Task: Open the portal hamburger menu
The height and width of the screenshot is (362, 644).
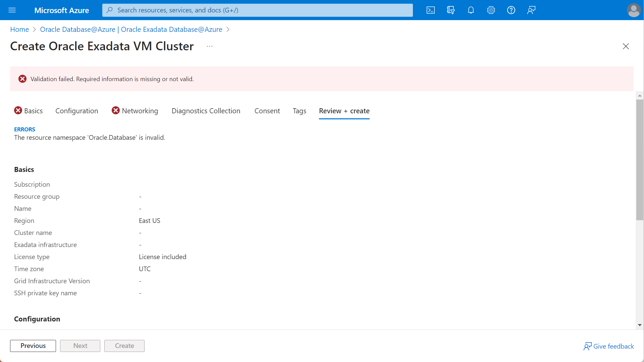Action: (x=12, y=10)
